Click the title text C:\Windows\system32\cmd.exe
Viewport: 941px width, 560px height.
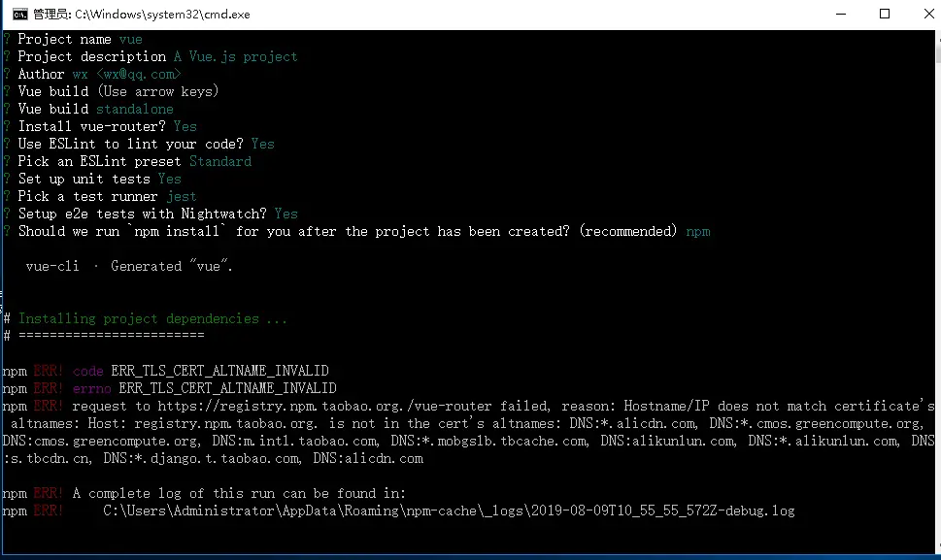[162, 14]
